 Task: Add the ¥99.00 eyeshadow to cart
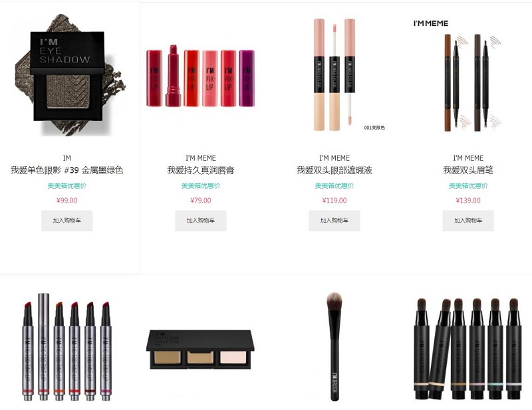tap(67, 221)
